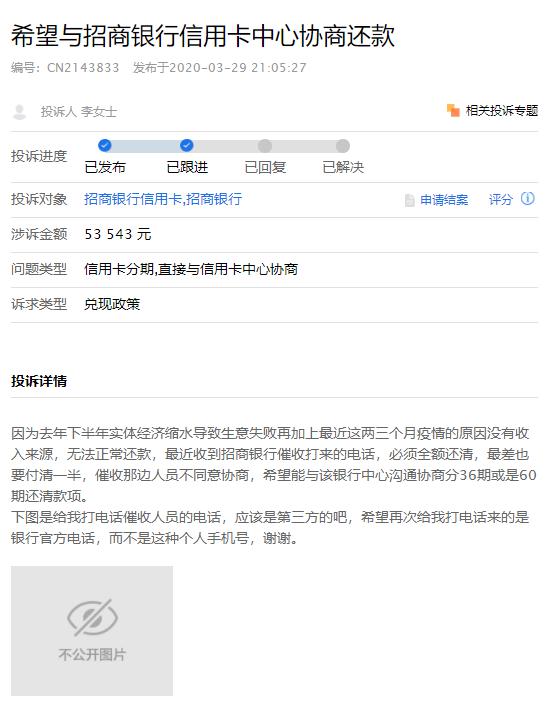Click the grey 已解决 progress dot
Viewport: 553px width, 721px height.
[342, 146]
